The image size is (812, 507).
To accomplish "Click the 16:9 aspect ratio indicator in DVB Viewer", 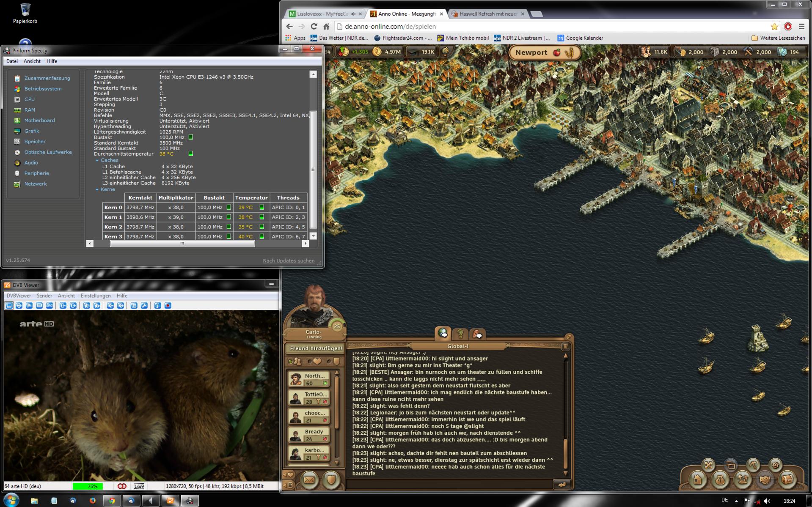I will click(139, 486).
